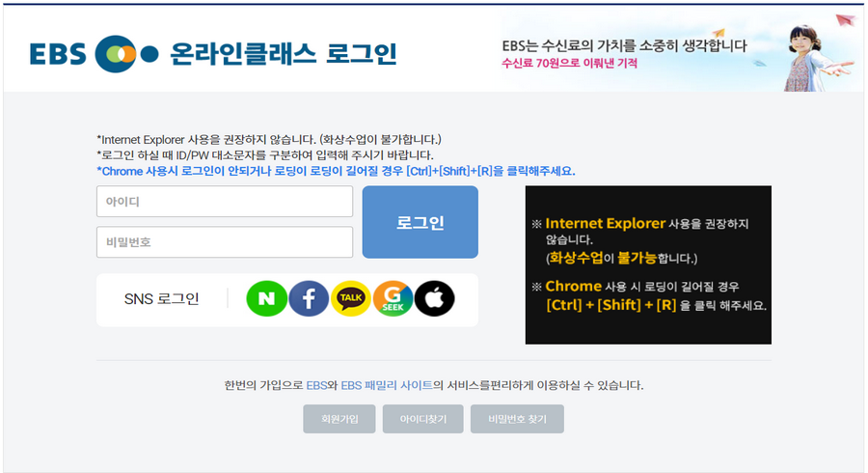
Task: Click the blue 로그인 button
Action: tap(420, 222)
